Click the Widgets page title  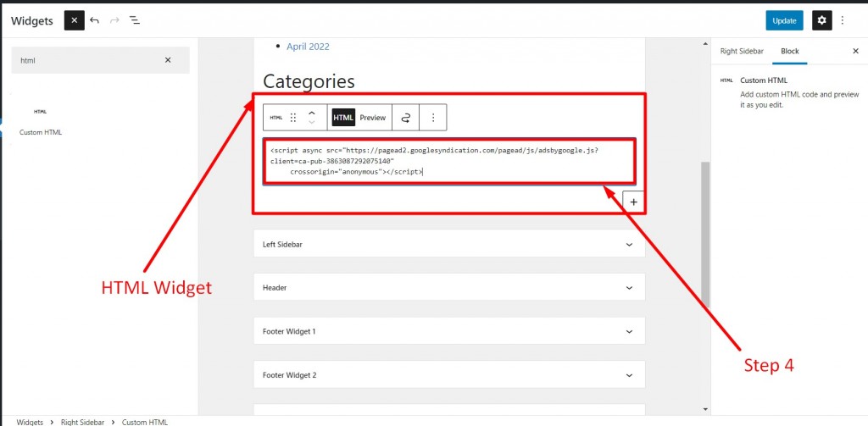pos(32,21)
